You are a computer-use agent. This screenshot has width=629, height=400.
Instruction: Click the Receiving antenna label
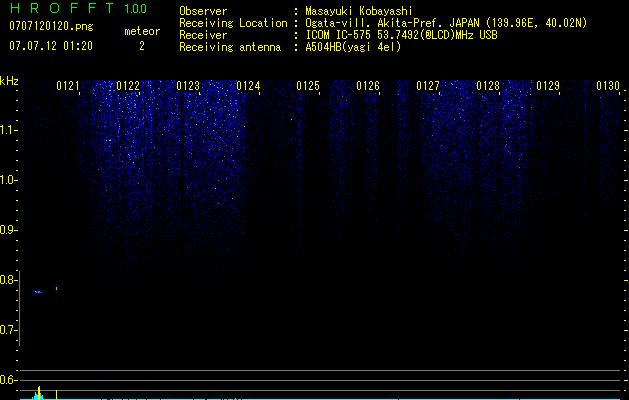point(230,47)
